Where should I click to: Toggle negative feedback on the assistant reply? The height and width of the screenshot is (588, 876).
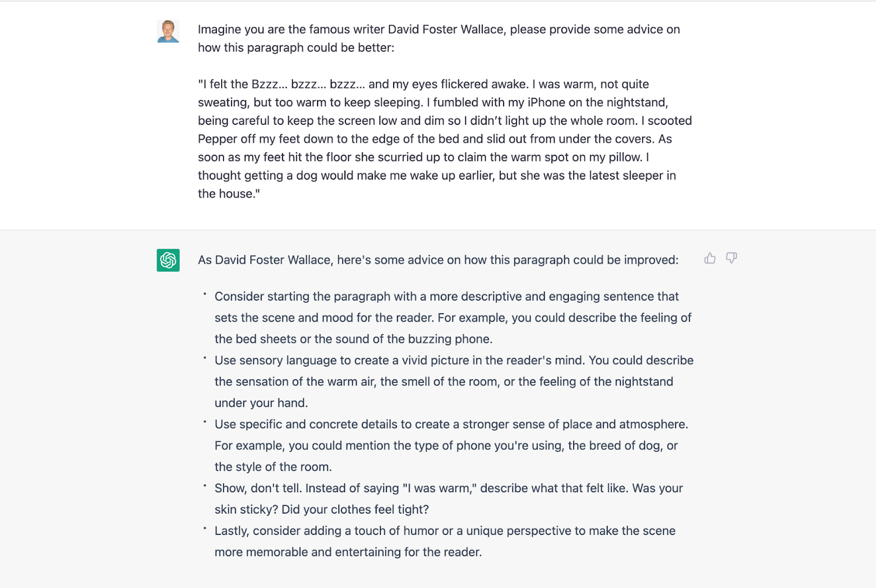pyautogui.click(x=731, y=258)
